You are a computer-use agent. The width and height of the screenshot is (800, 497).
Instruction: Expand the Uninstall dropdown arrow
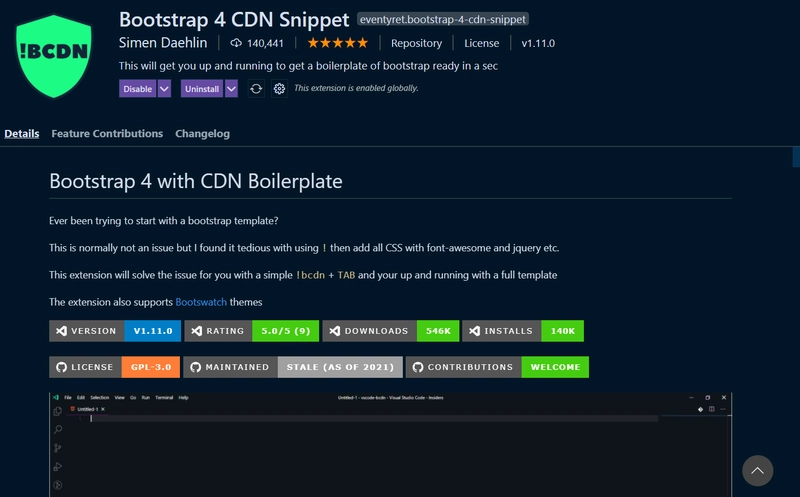[231, 89]
